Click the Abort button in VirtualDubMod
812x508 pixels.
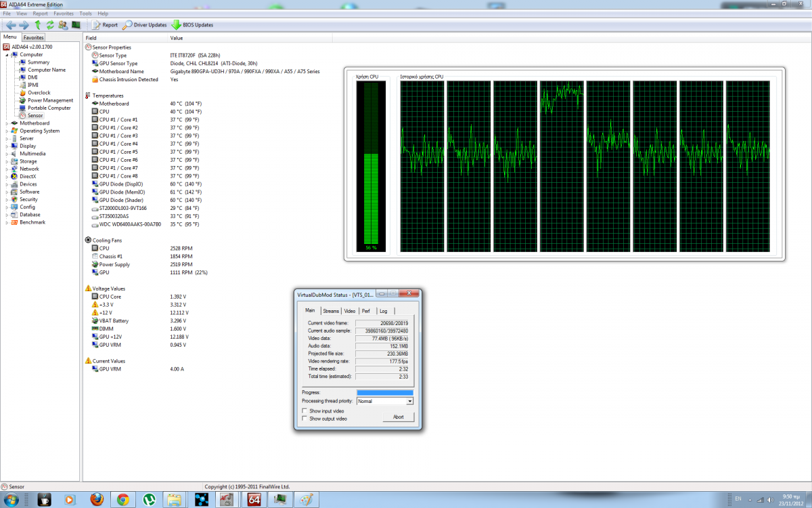[399, 417]
